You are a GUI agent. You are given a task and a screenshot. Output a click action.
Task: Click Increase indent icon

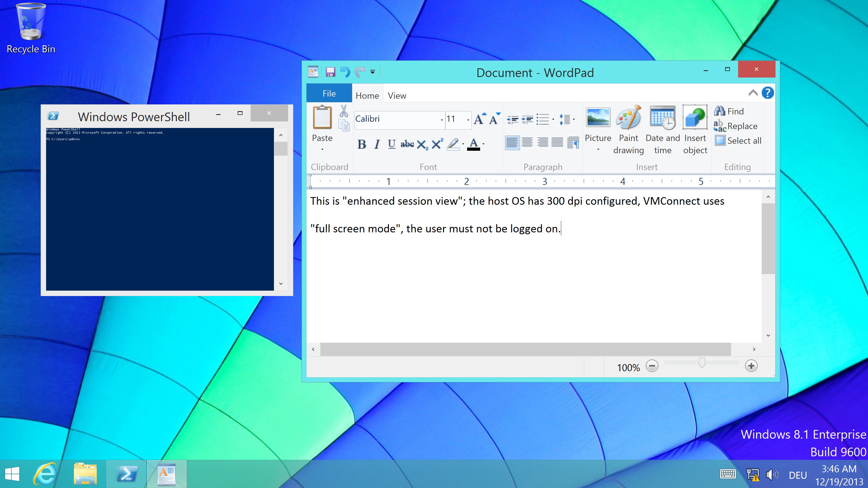[527, 120]
